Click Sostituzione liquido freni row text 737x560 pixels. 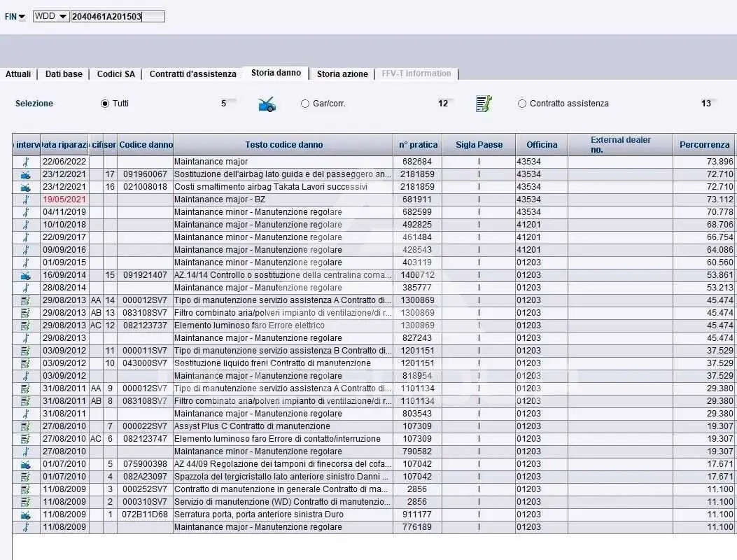pos(272,363)
